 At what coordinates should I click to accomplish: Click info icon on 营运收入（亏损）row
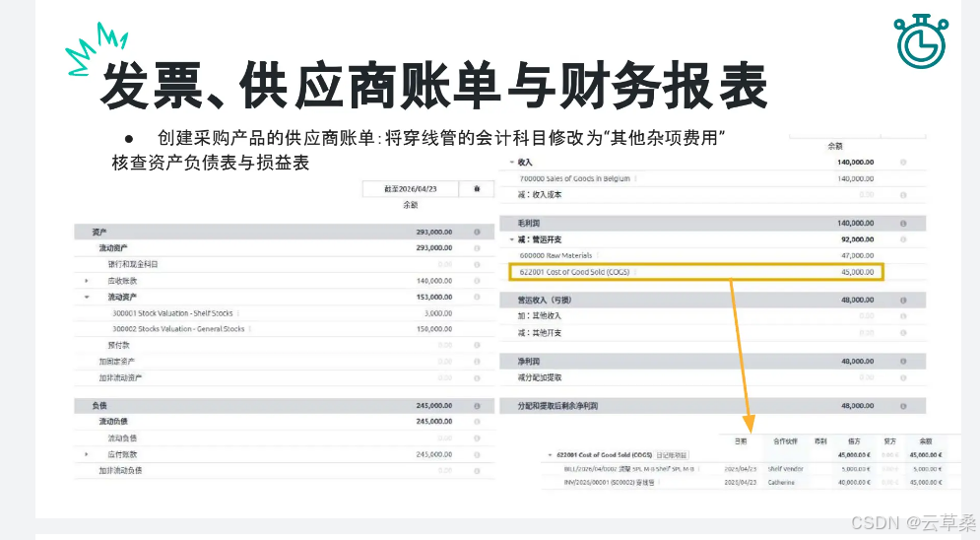click(903, 300)
